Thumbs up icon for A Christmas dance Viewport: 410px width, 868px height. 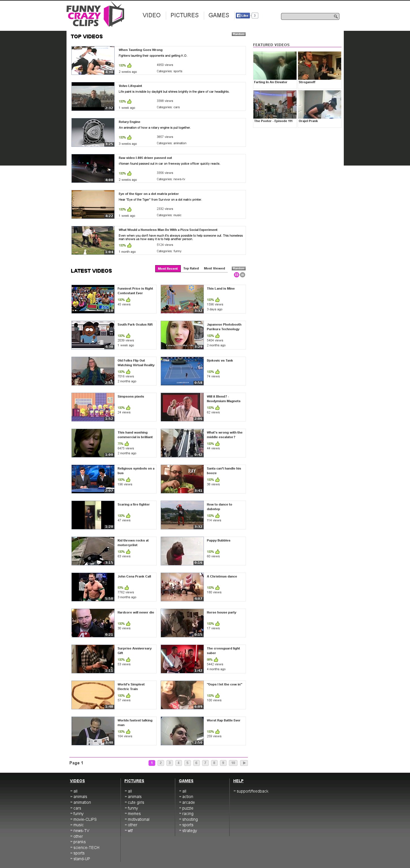click(218, 588)
